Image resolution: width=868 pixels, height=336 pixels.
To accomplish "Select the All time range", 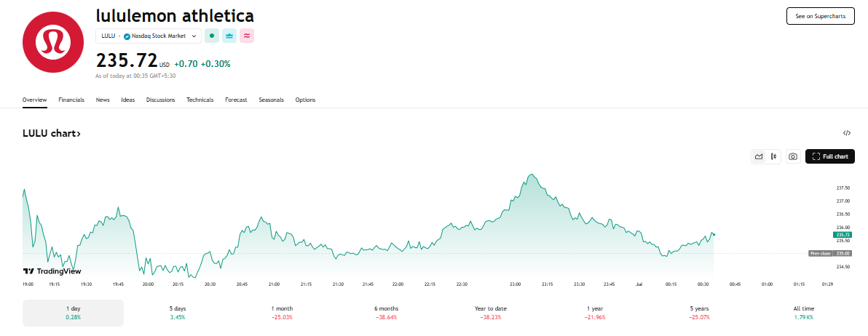I will pos(804,313).
